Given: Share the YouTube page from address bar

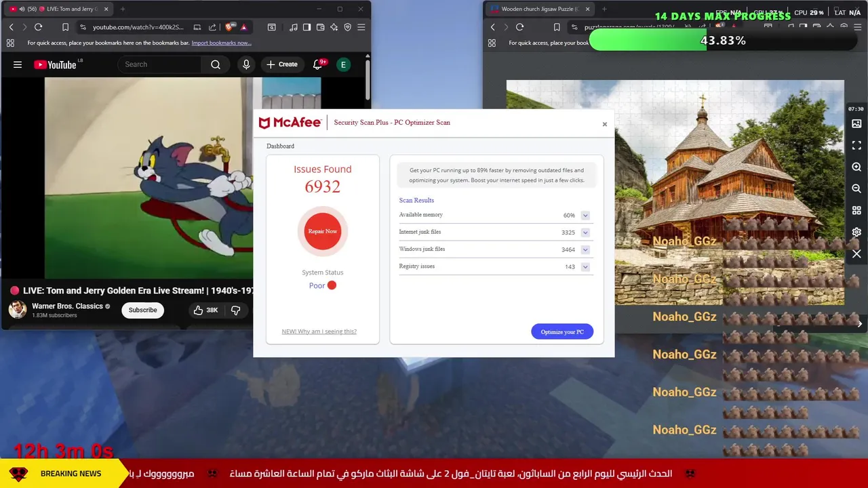Looking at the screenshot, I should tap(212, 27).
